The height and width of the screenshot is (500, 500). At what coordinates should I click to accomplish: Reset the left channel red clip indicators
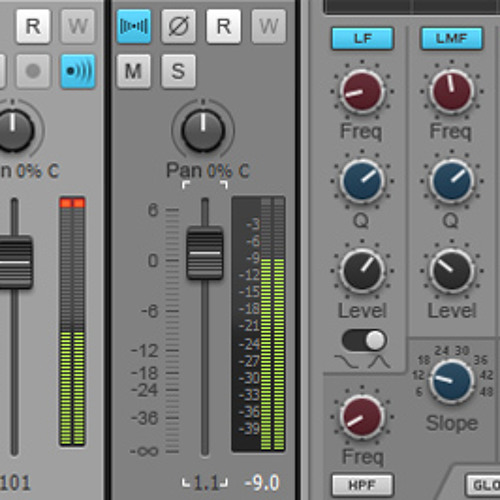pos(72,203)
